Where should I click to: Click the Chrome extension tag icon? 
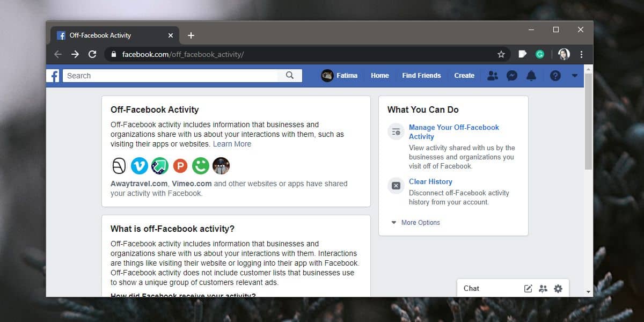[x=523, y=54]
